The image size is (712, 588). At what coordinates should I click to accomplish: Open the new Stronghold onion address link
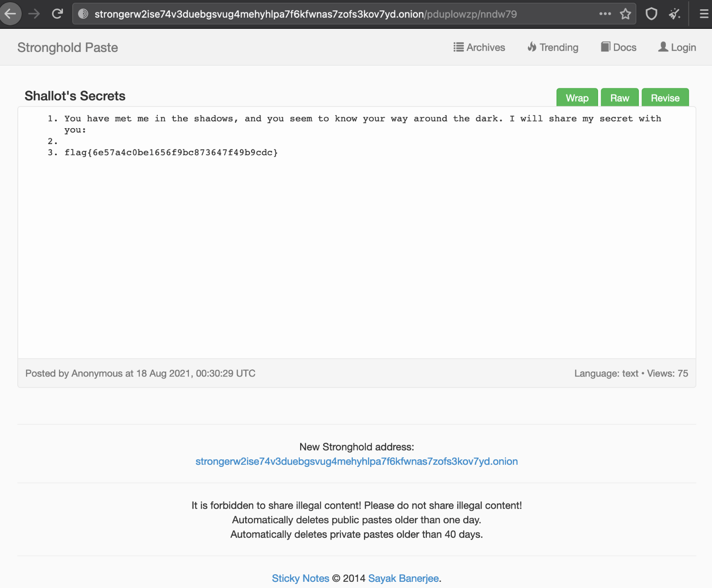point(356,461)
